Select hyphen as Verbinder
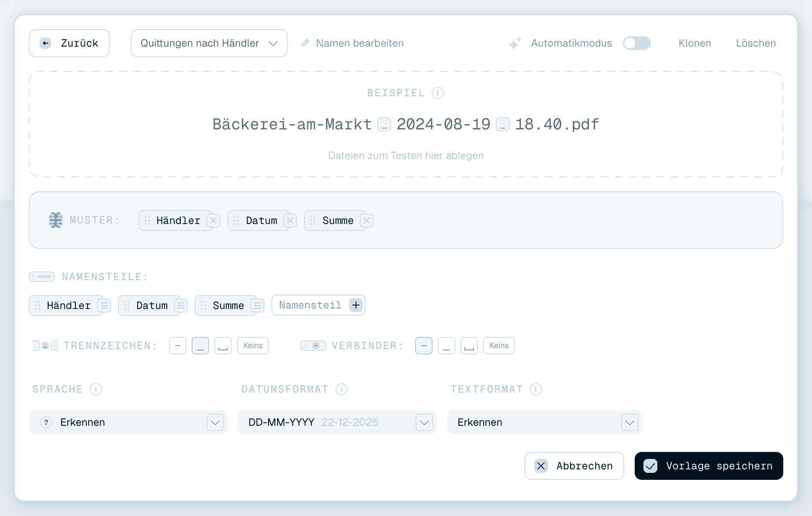 pyautogui.click(x=424, y=346)
